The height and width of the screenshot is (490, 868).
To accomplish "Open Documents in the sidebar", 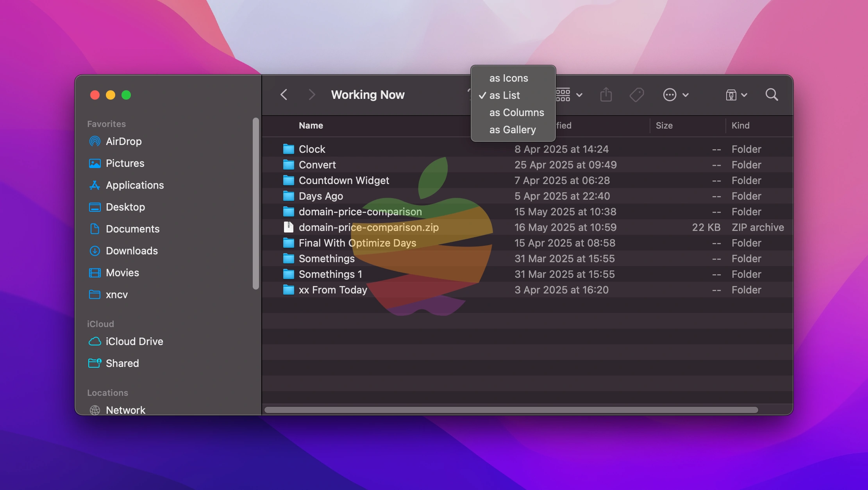I will [x=132, y=229].
